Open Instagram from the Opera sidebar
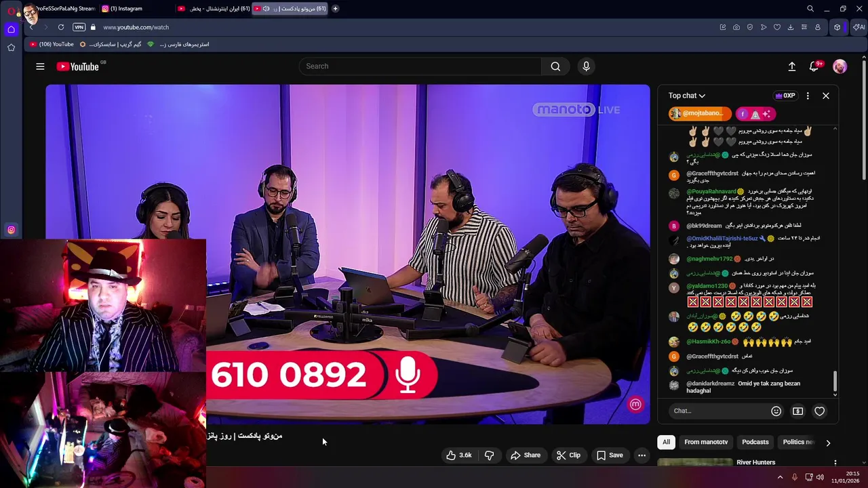 [x=11, y=230]
